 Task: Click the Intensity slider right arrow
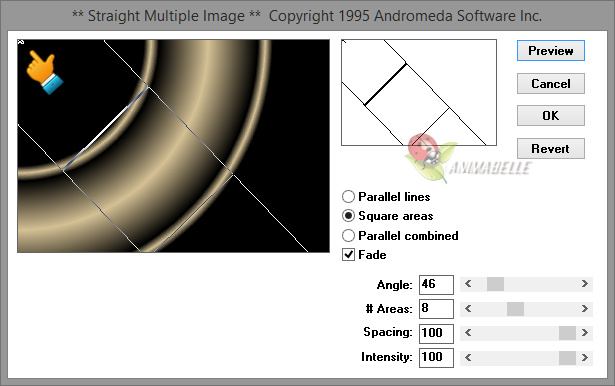tap(584, 357)
